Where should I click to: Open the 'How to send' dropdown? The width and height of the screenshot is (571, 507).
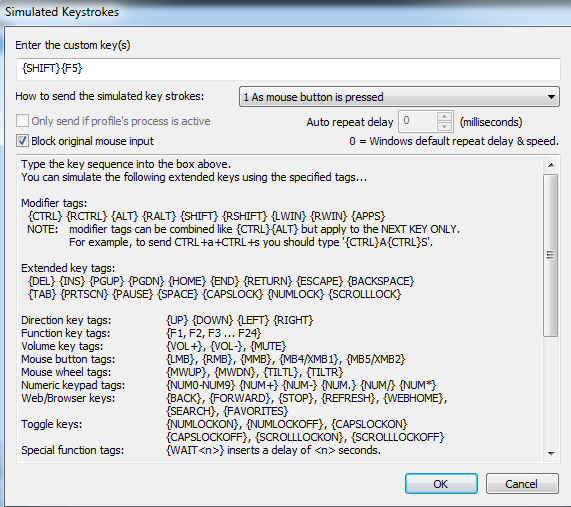point(399,97)
